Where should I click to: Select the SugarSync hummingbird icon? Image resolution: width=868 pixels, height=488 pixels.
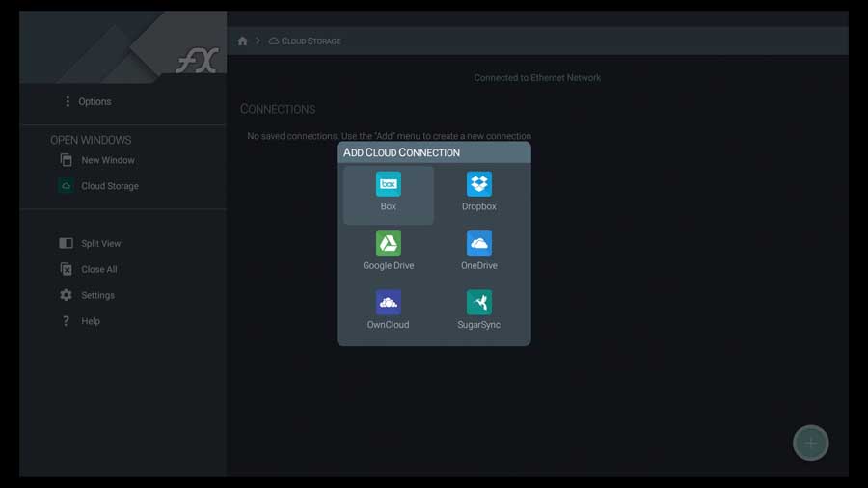point(478,303)
